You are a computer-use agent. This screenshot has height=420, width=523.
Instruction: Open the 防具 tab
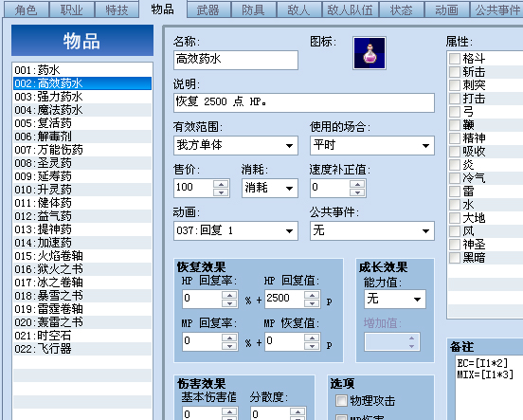[254, 10]
